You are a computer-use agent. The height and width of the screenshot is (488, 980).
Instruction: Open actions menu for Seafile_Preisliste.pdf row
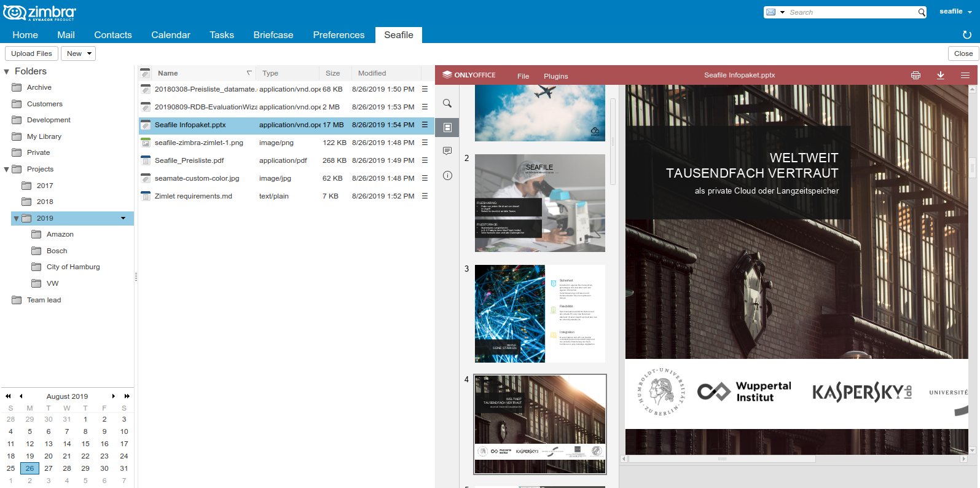coord(425,160)
